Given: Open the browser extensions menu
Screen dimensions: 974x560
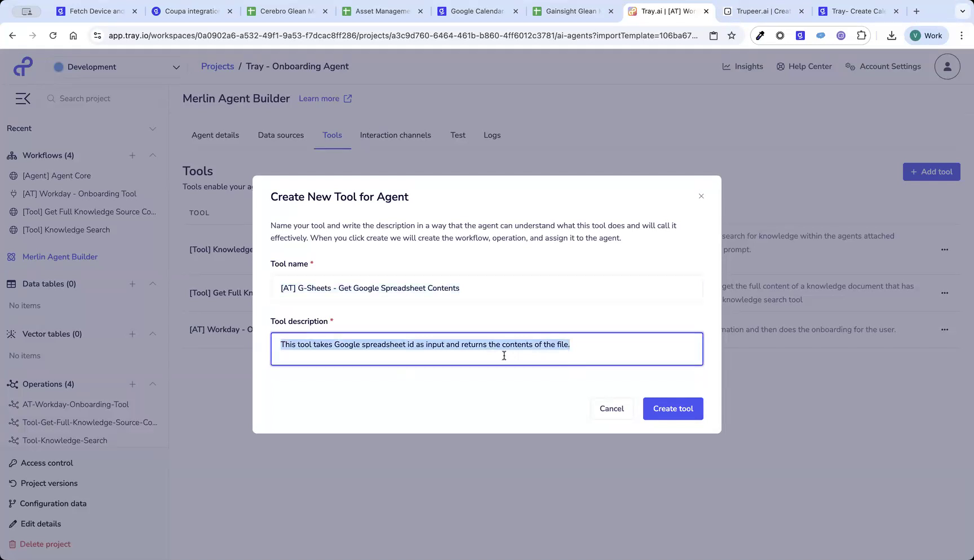Looking at the screenshot, I should coord(861,35).
